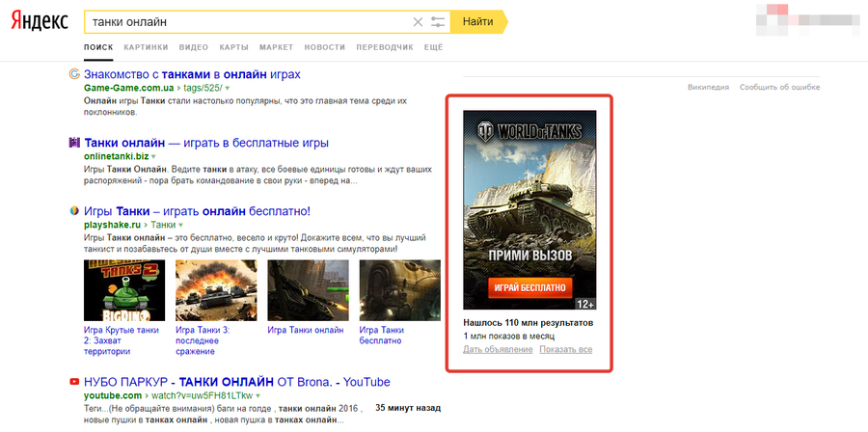
Task: Click the burning tanks battle thumbnail
Action: [216, 290]
